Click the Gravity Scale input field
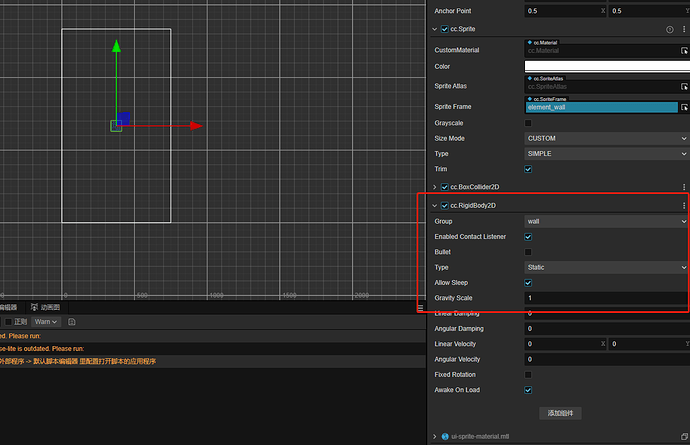 [607, 298]
